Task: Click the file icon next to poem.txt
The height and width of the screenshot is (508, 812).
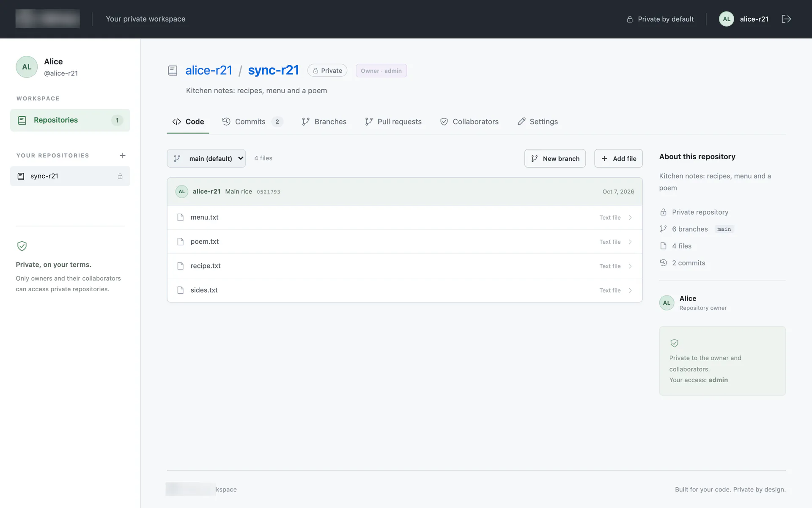Action: (181, 242)
